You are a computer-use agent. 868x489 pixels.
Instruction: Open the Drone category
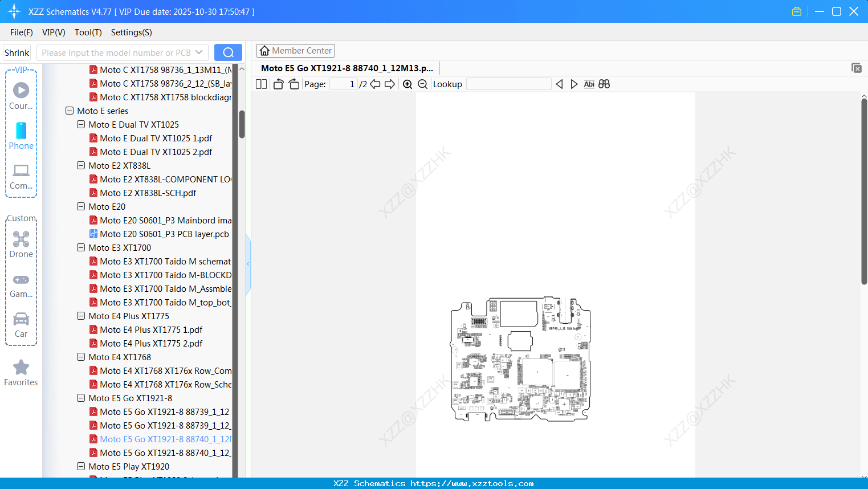[21, 244]
